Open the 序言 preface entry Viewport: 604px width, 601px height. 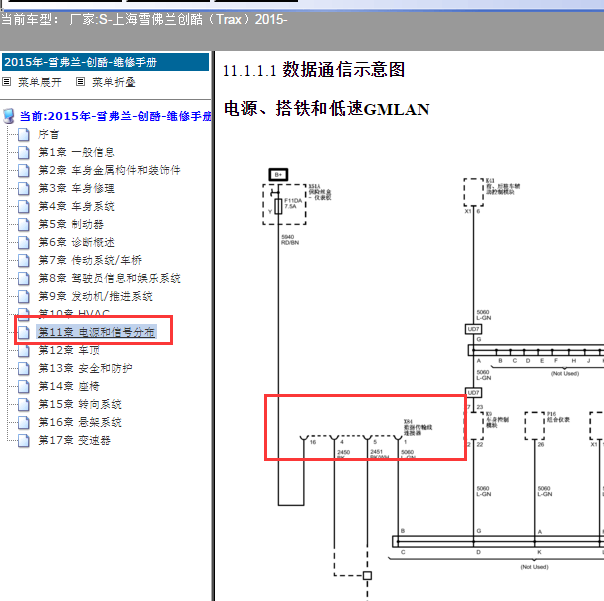(49, 134)
